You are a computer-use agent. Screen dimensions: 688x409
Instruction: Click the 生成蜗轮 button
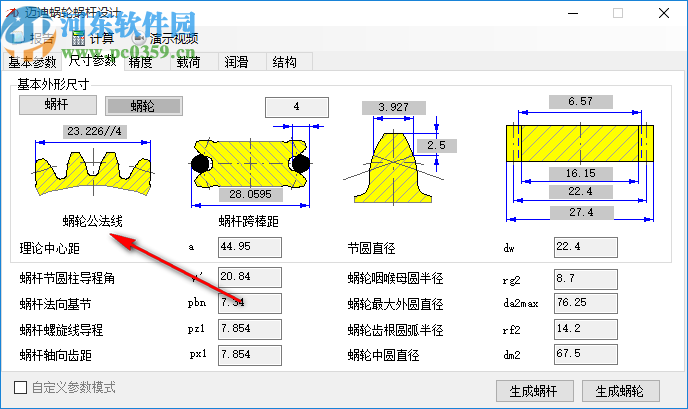pos(620,391)
